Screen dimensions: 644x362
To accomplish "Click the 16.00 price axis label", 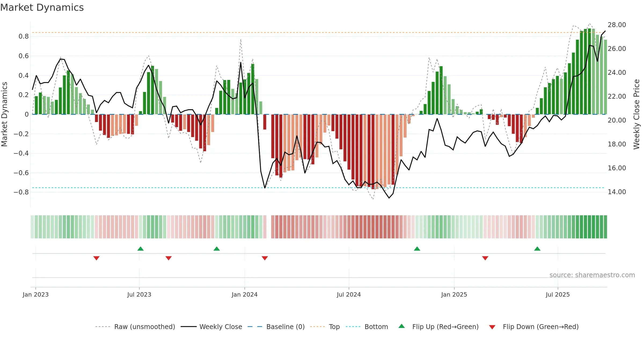I will 617,168.
